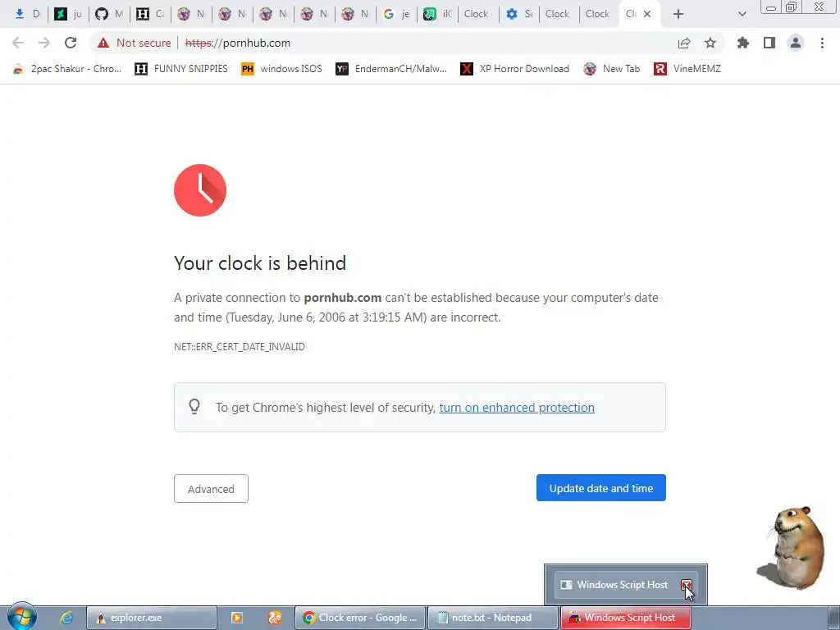Switch to the Google search tab
This screenshot has height=630, width=840.
pos(396,14)
